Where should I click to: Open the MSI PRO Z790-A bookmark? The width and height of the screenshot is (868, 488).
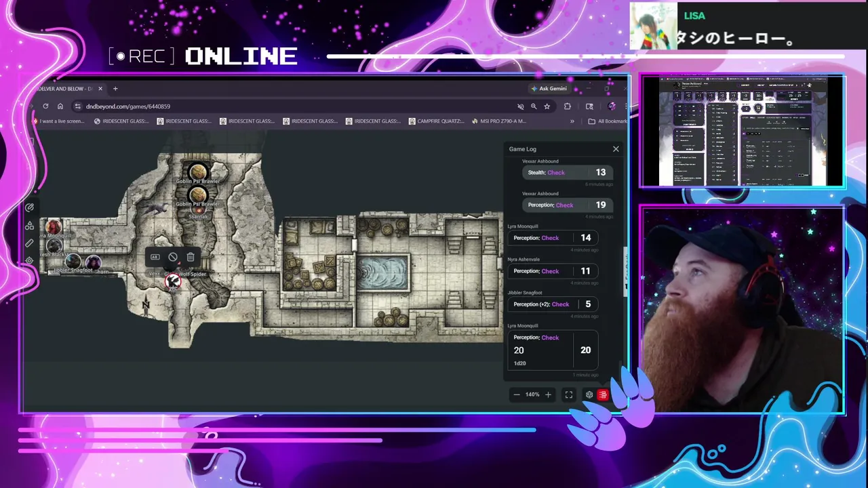pyautogui.click(x=498, y=121)
